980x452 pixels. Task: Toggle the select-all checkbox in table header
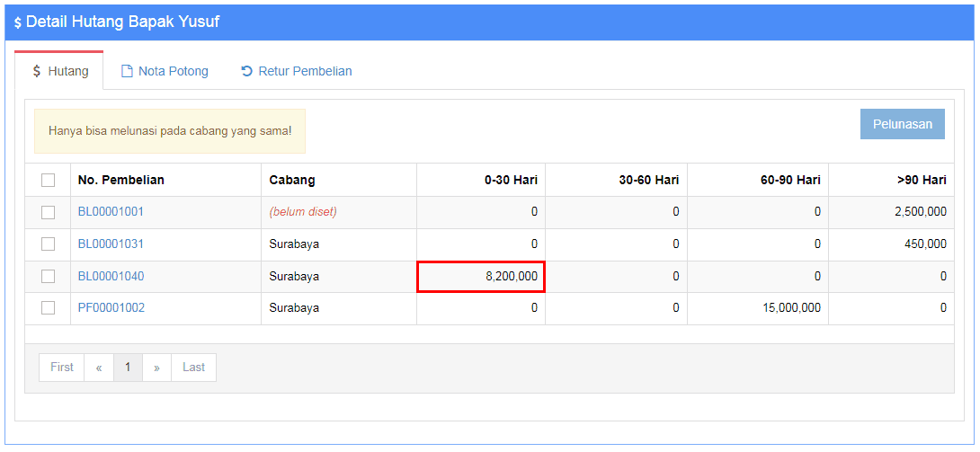48,181
